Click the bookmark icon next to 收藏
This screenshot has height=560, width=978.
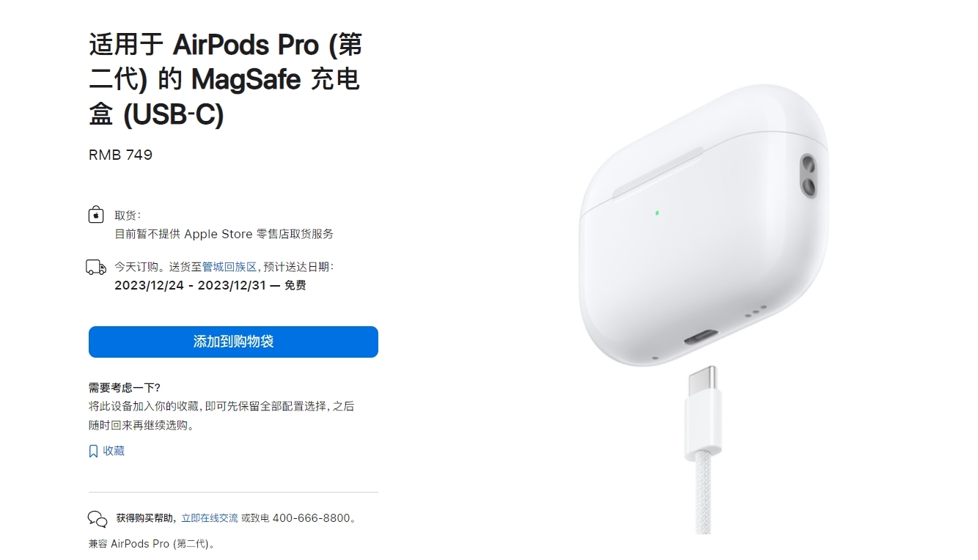click(93, 452)
